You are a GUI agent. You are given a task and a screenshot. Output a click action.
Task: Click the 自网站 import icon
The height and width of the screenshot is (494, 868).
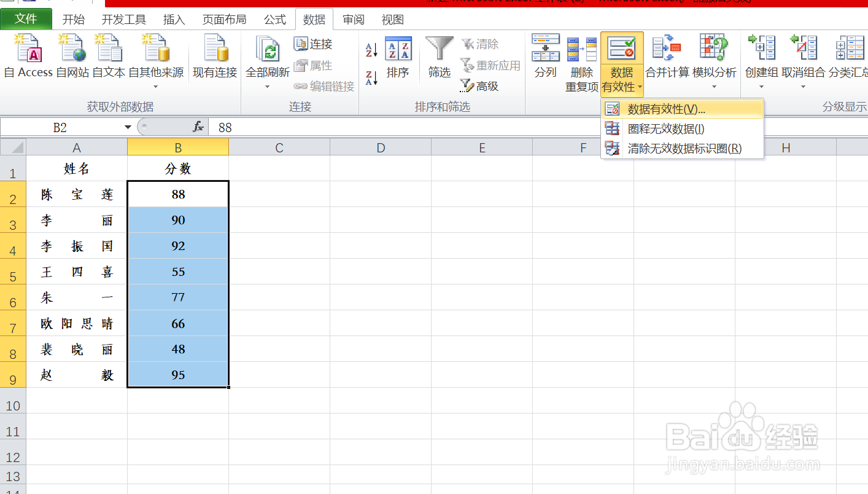[72, 48]
